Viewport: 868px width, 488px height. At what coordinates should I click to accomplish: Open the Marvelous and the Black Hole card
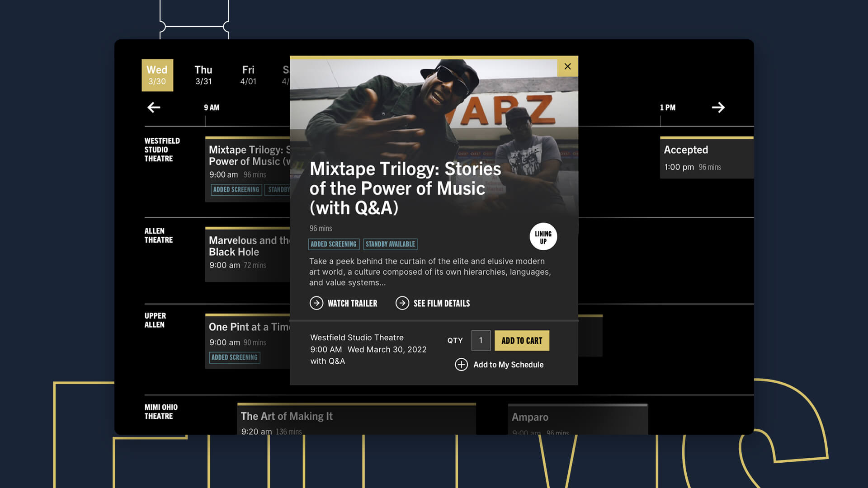pyautogui.click(x=247, y=254)
